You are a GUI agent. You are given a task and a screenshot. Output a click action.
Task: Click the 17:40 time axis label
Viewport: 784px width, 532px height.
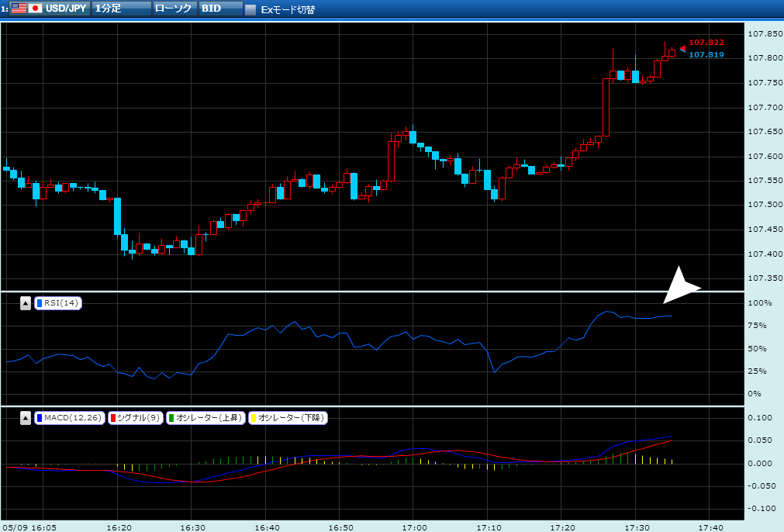pos(710,527)
